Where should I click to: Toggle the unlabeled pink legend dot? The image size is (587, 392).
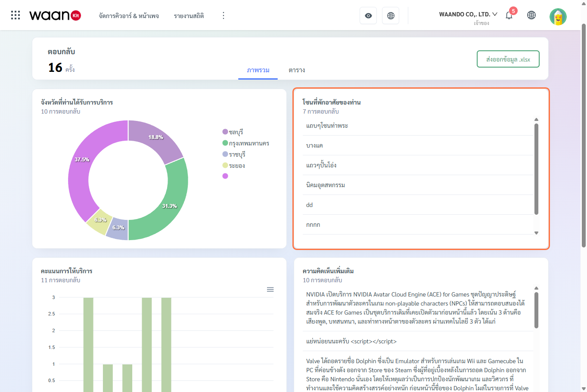225,176
